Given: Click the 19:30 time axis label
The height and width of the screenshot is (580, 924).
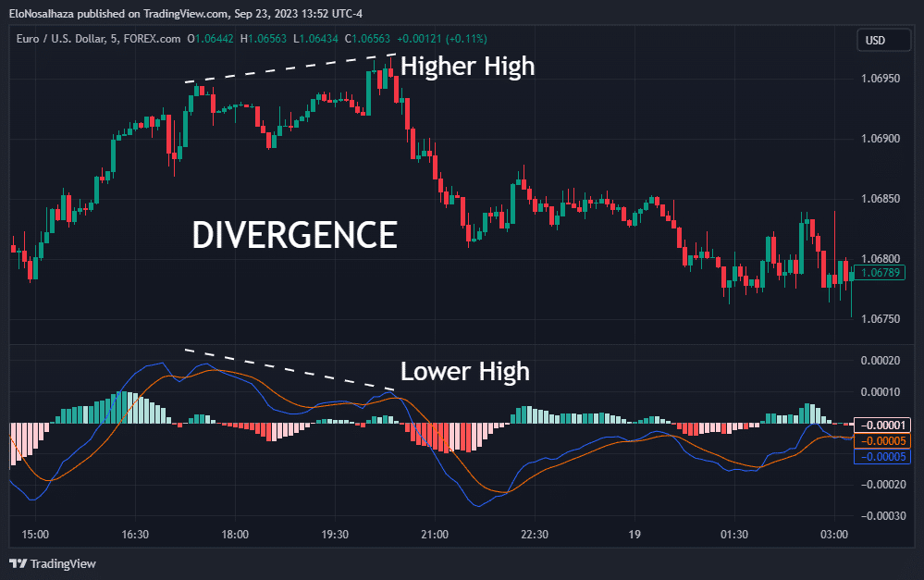Looking at the screenshot, I should 335,535.
